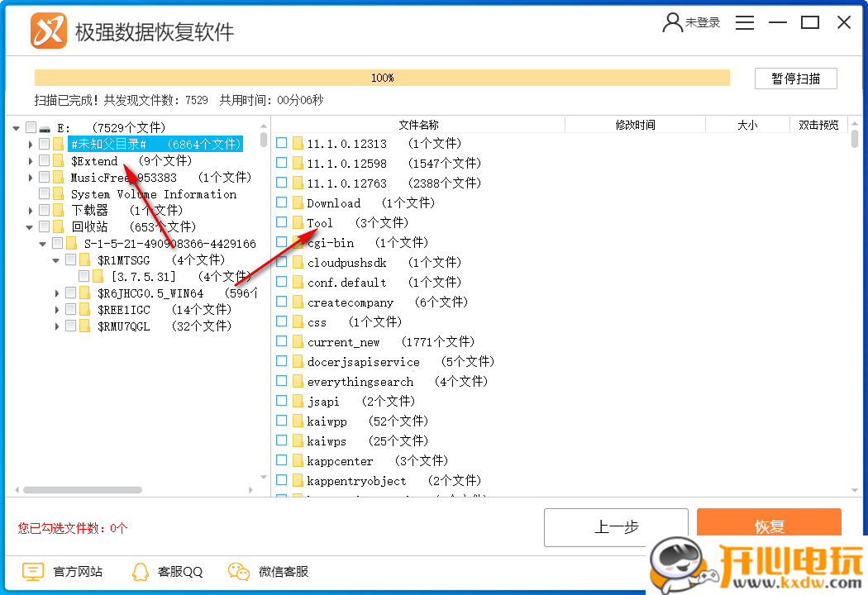868x595 pixels.
Task: Click the 暂停扫描 button
Action: 796,79
